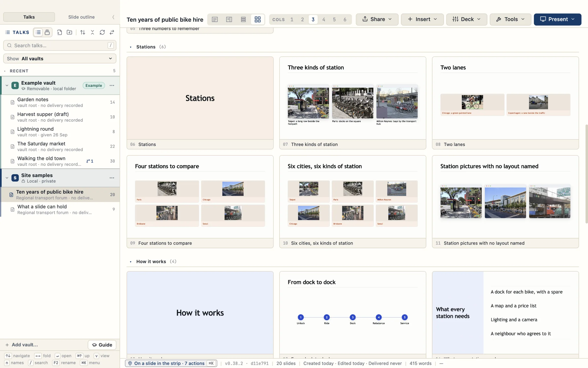Open the status bar actions menu
The width and height of the screenshot is (588, 368).
point(171,363)
